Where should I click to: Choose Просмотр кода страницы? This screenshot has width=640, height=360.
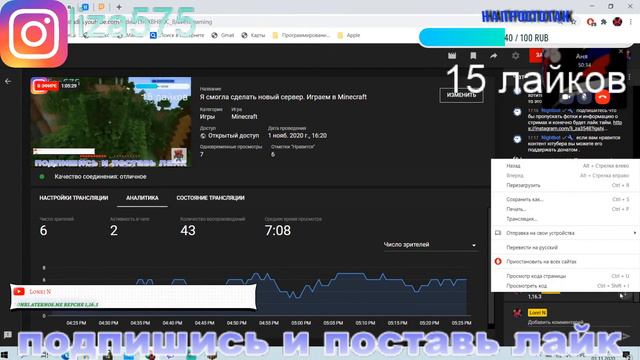tap(565, 276)
